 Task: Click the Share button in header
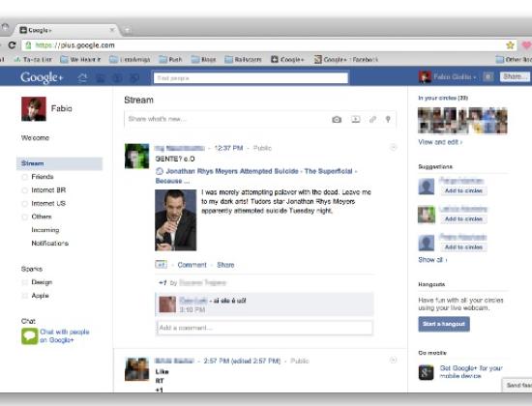[515, 76]
